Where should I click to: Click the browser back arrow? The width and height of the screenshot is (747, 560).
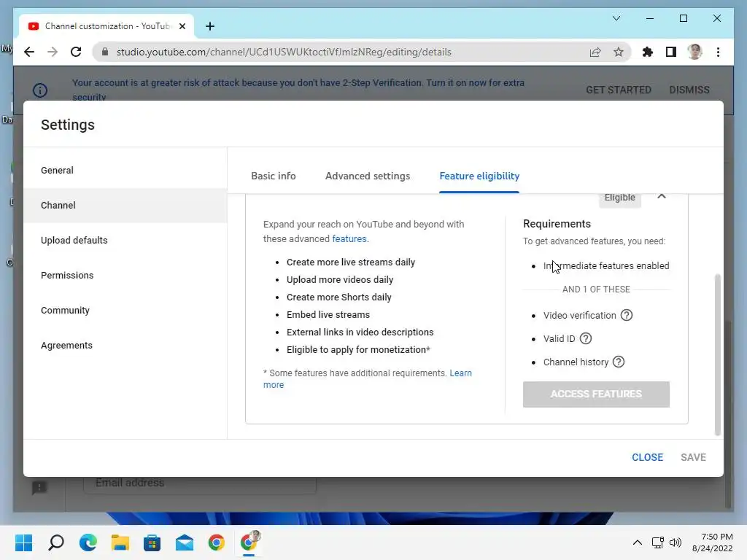pyautogui.click(x=29, y=52)
